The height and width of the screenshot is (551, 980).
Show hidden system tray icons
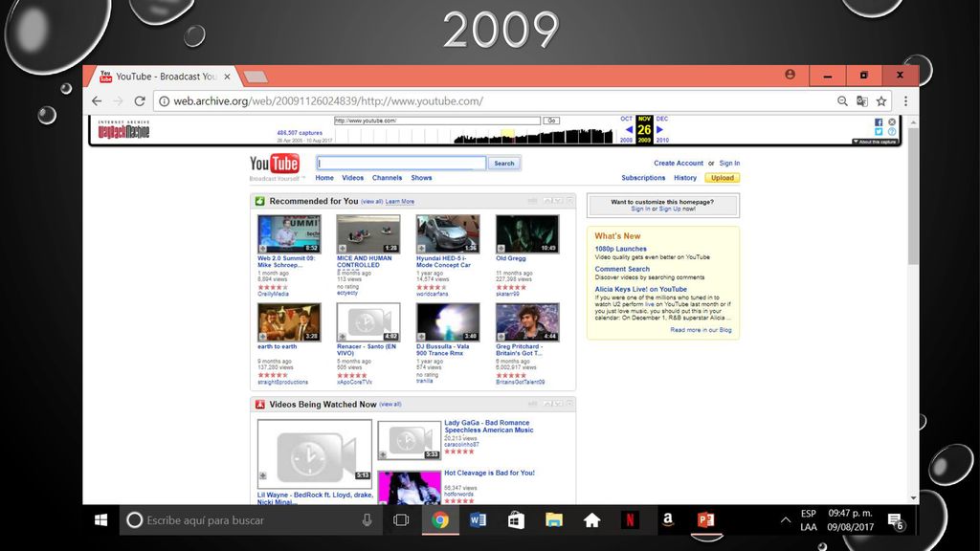tap(786, 519)
